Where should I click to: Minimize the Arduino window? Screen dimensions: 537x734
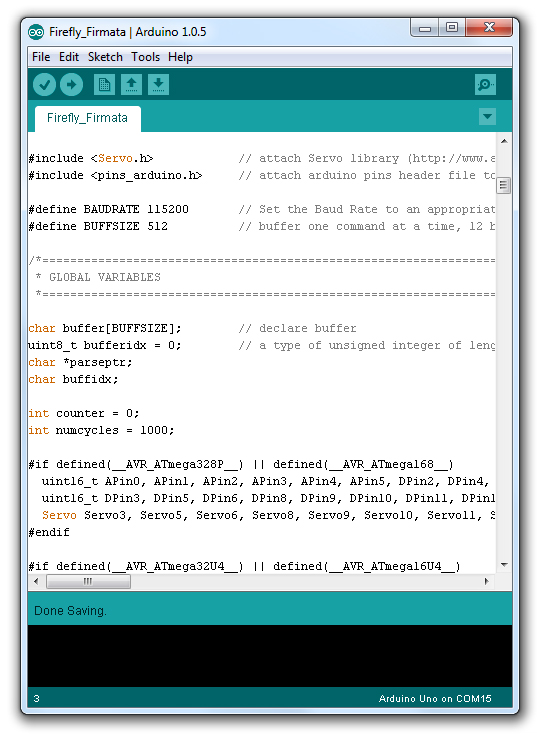coord(425,28)
